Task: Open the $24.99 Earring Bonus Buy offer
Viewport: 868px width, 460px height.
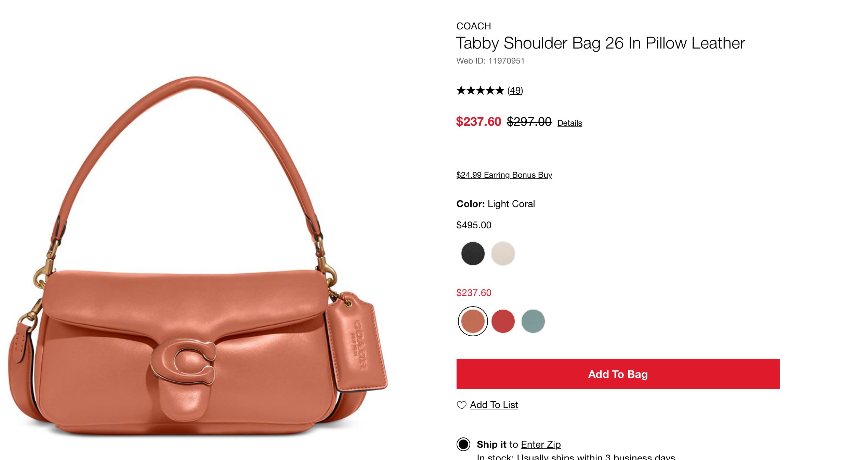Action: click(x=504, y=175)
